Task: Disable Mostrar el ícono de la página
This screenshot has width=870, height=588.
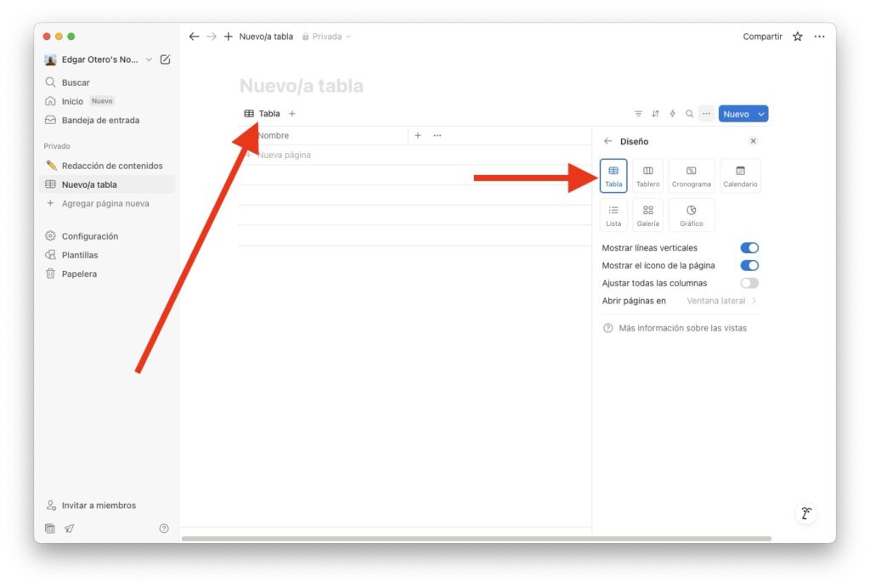Action: (x=749, y=266)
